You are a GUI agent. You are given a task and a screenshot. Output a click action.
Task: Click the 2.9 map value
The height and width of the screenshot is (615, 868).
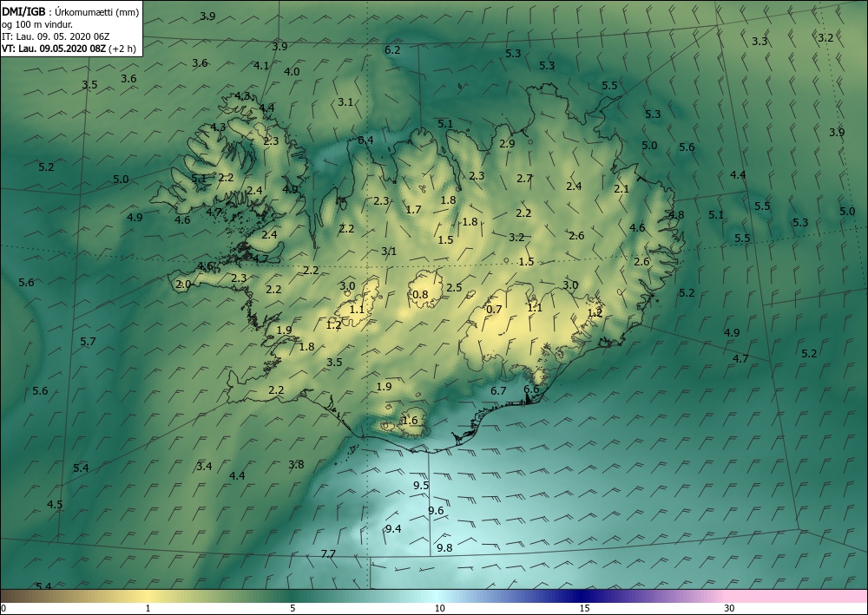point(507,144)
